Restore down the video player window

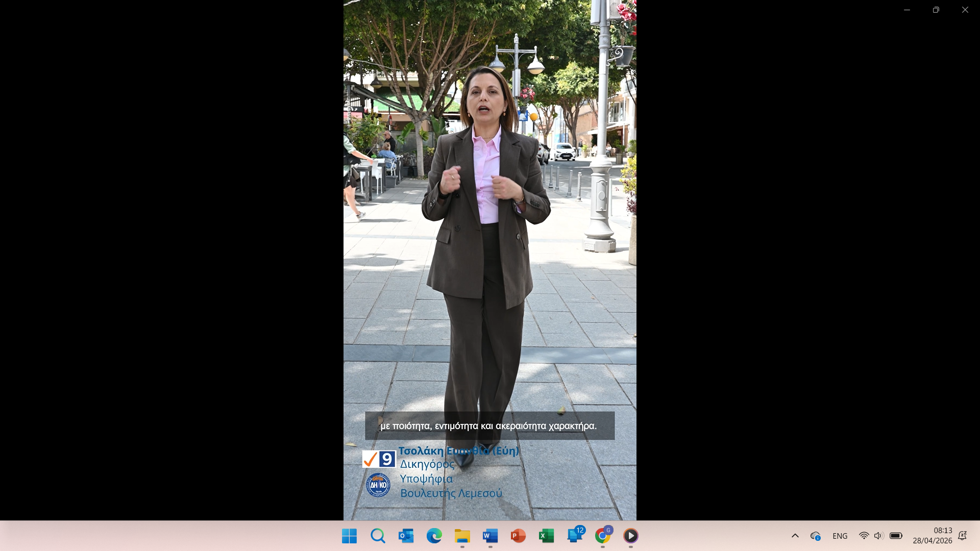click(936, 10)
